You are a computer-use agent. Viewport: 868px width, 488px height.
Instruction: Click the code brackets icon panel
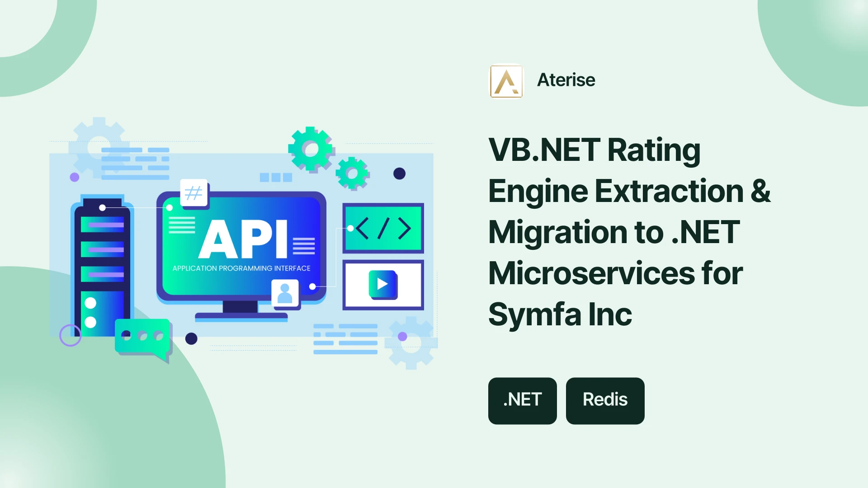click(x=383, y=228)
